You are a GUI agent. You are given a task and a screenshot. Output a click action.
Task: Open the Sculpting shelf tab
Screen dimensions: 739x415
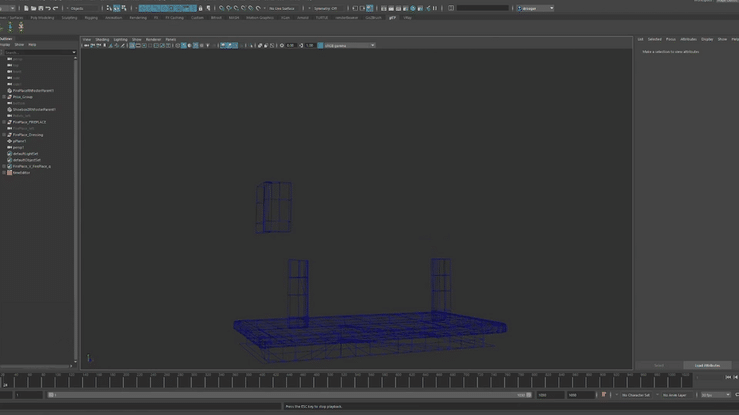point(69,17)
